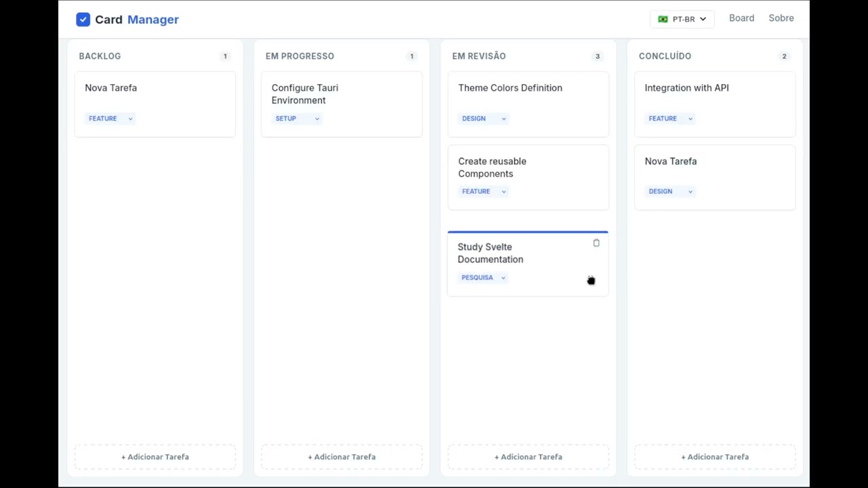Click the Backlog column count badge
The image size is (868, 488).
225,56
